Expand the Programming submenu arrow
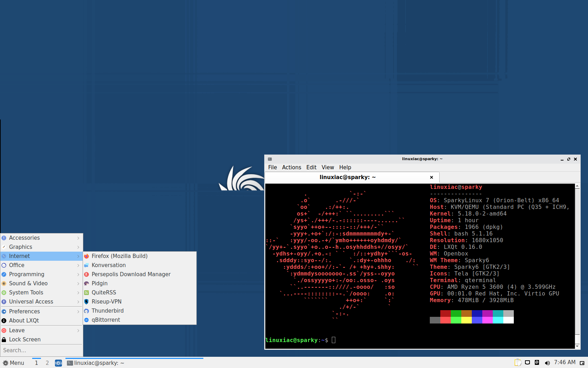The width and height of the screenshot is (588, 368). (78, 274)
